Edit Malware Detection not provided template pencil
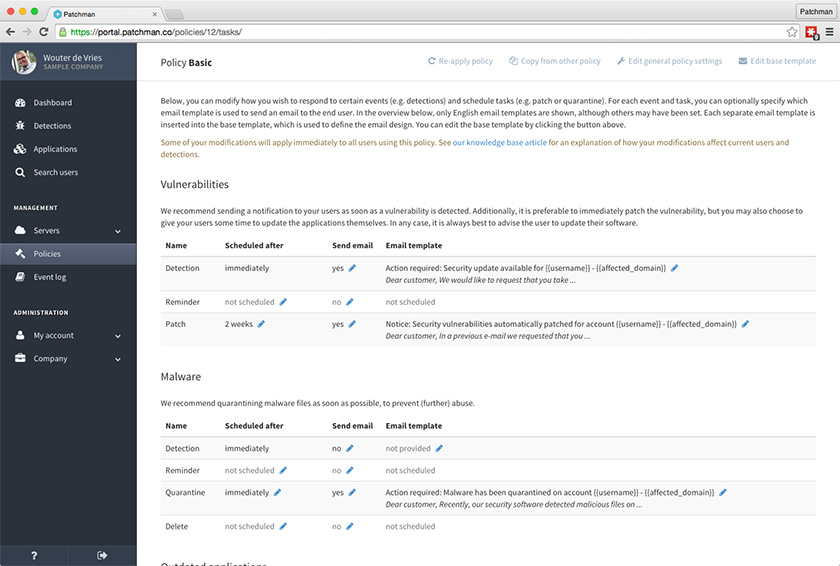The height and width of the screenshot is (566, 840). click(x=439, y=448)
